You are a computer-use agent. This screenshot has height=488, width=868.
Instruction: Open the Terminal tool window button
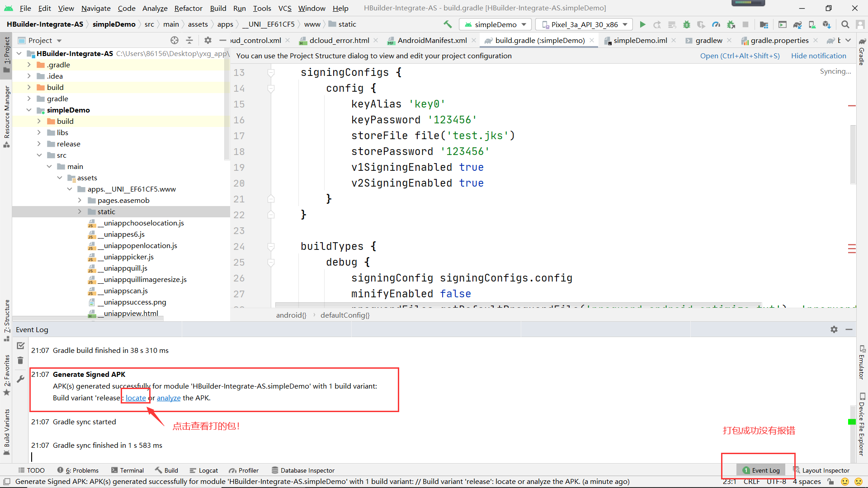[127, 470]
